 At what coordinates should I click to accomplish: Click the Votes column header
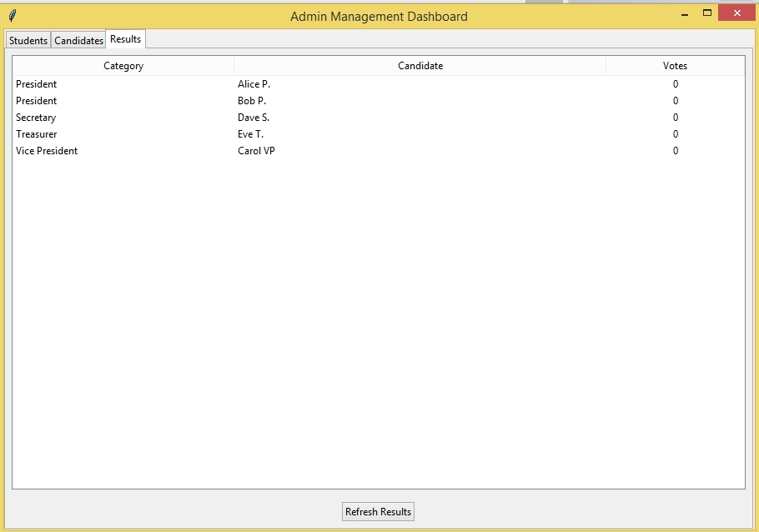[x=675, y=66]
